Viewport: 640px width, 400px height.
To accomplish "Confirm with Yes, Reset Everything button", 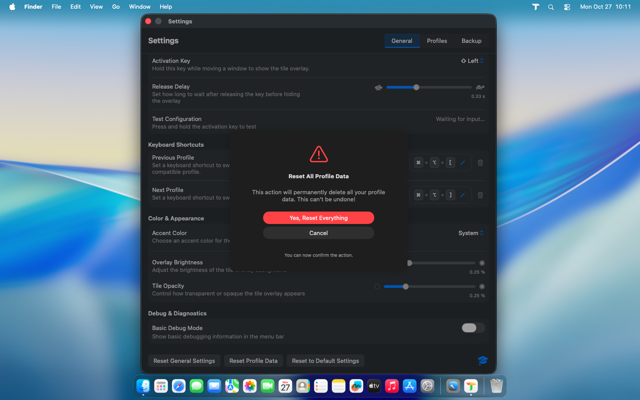I will (x=318, y=217).
